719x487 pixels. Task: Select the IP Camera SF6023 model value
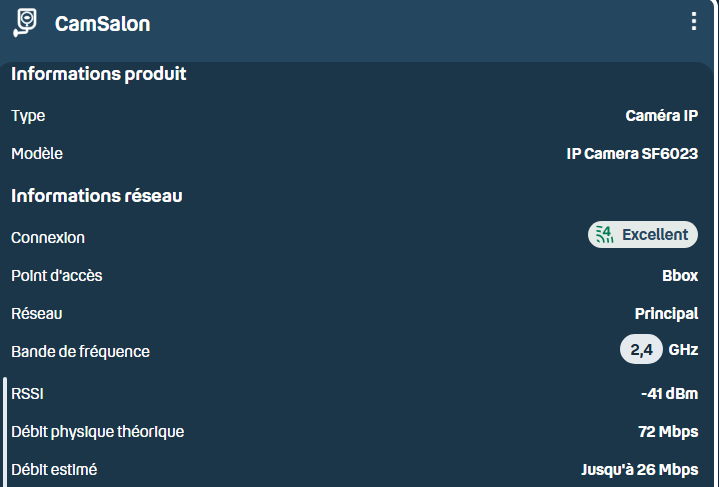click(632, 154)
